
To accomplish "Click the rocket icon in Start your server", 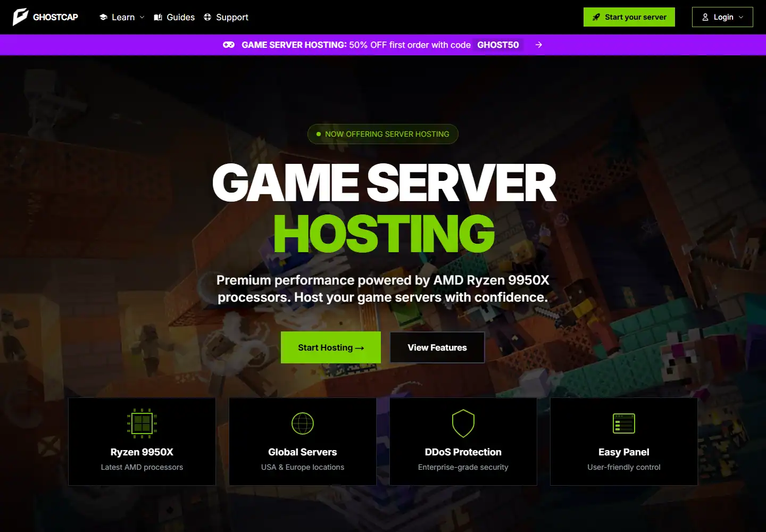I will (596, 17).
